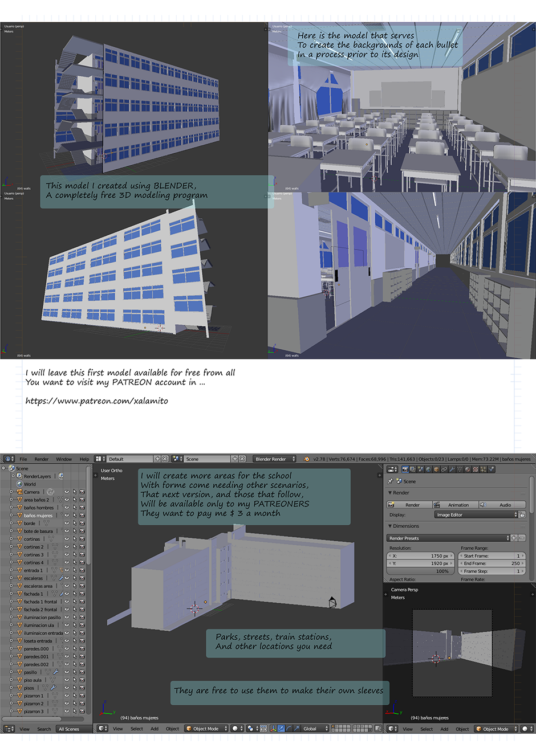Screen dimensions: 536x756
Task: Open the Render Presets dropdown
Action: point(448,538)
